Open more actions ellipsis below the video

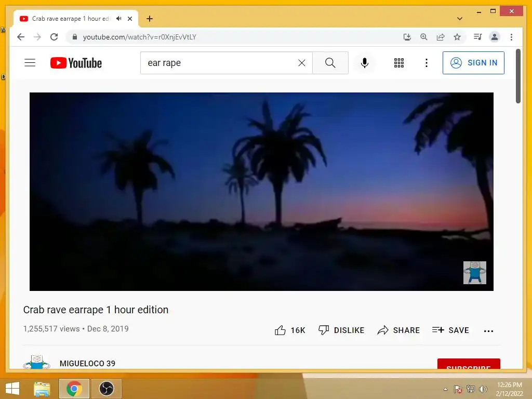[488, 331]
